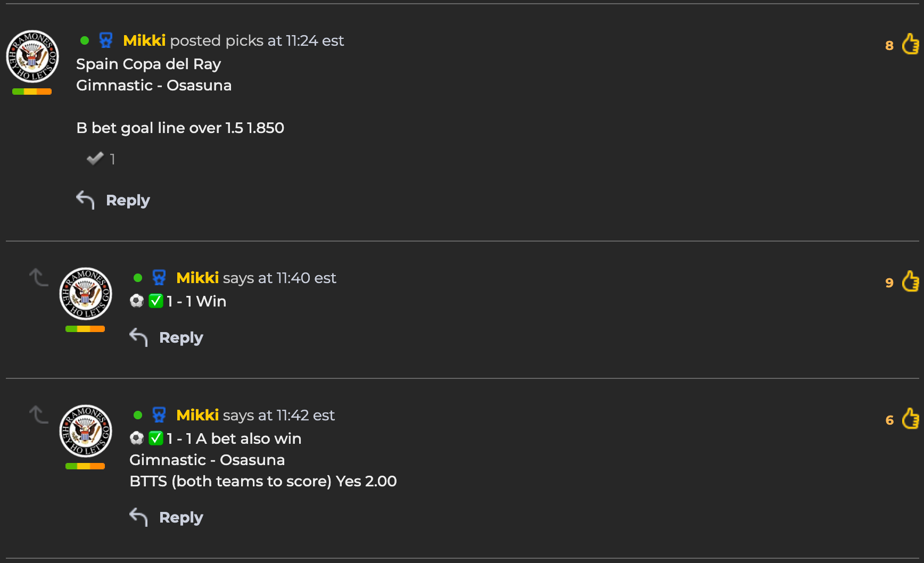Open Mikki's profile link in the 11:40 comment
The width and height of the screenshot is (924, 563).
(x=197, y=278)
